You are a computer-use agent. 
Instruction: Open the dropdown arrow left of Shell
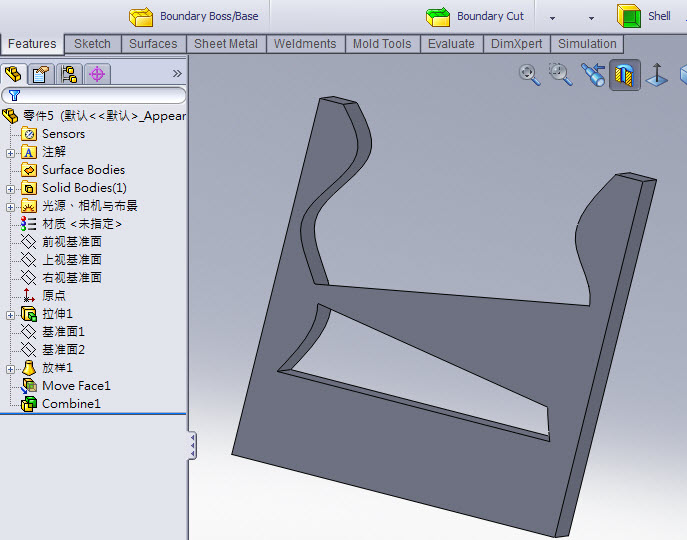591,18
